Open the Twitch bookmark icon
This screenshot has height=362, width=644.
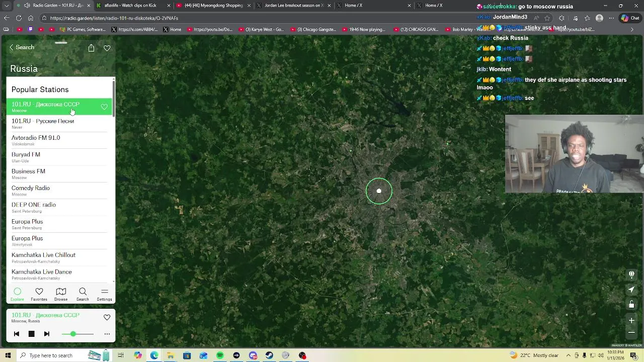pyautogui.click(x=31, y=30)
